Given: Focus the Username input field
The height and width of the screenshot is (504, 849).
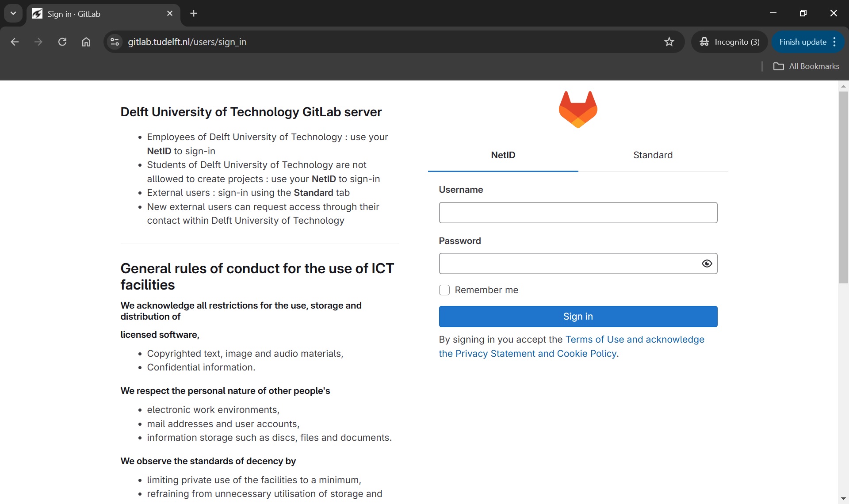Looking at the screenshot, I should 578,213.
